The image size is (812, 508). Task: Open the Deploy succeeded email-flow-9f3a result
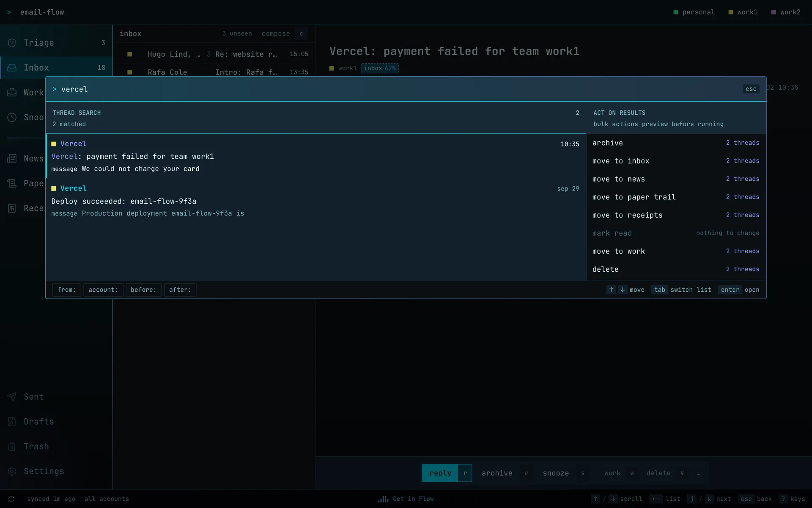point(316,201)
